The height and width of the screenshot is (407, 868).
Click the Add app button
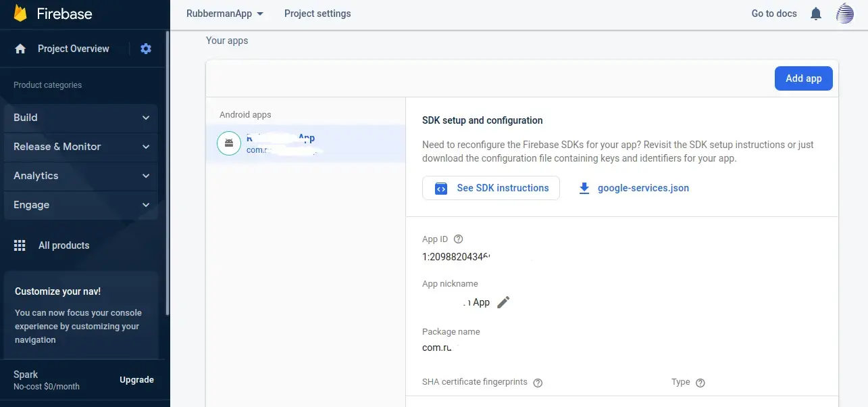coord(803,78)
